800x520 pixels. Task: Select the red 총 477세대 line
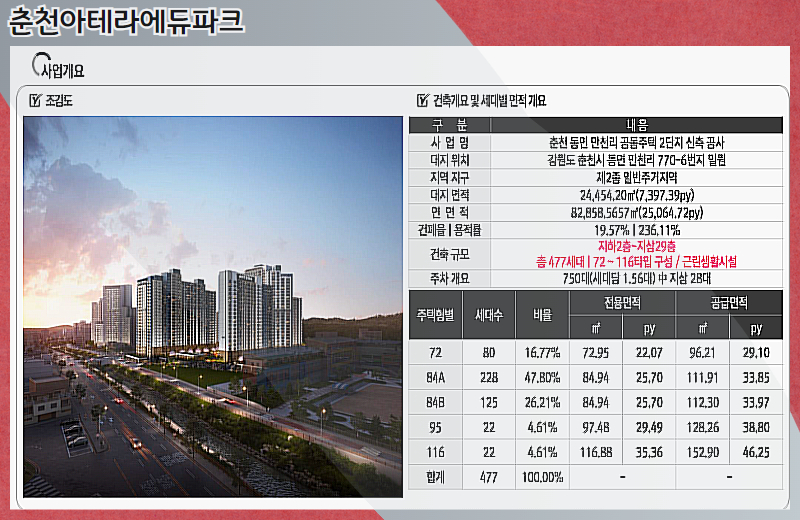tap(637, 262)
